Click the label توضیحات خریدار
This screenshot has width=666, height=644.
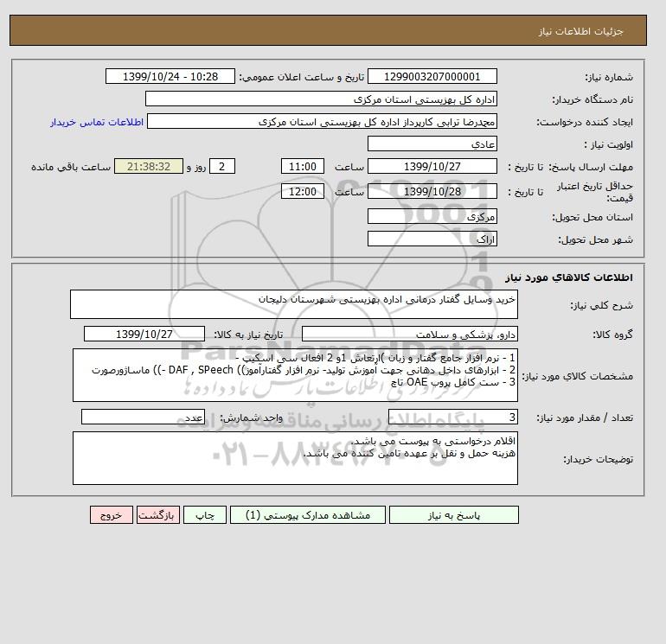[x=598, y=459]
